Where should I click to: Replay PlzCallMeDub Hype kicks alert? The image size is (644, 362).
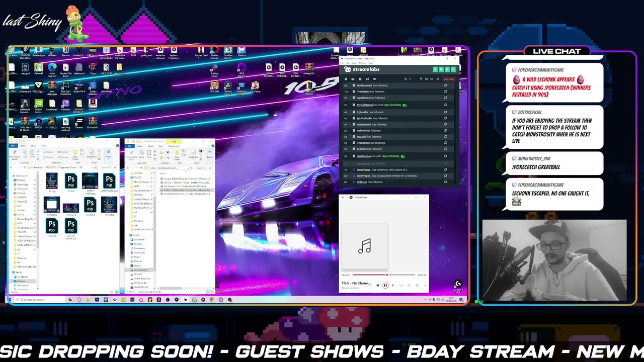click(445, 105)
